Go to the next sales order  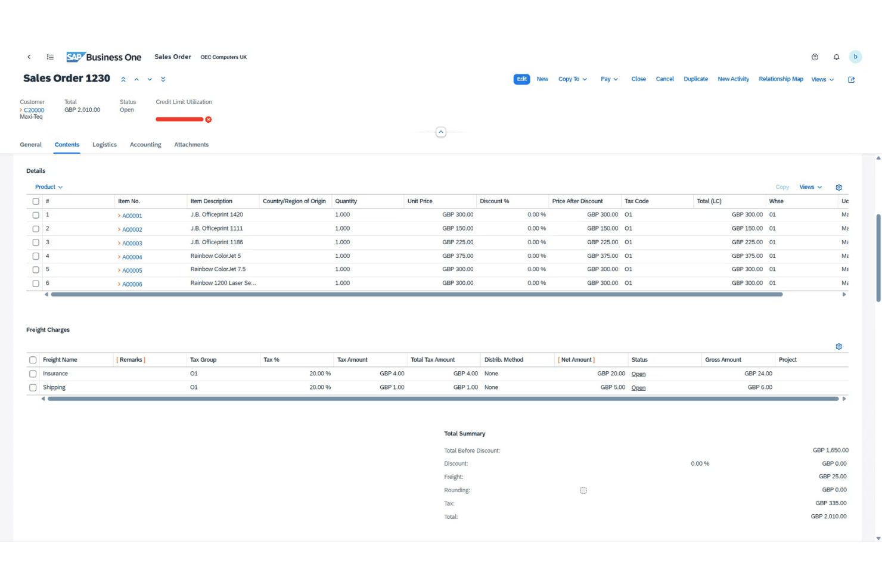[150, 79]
